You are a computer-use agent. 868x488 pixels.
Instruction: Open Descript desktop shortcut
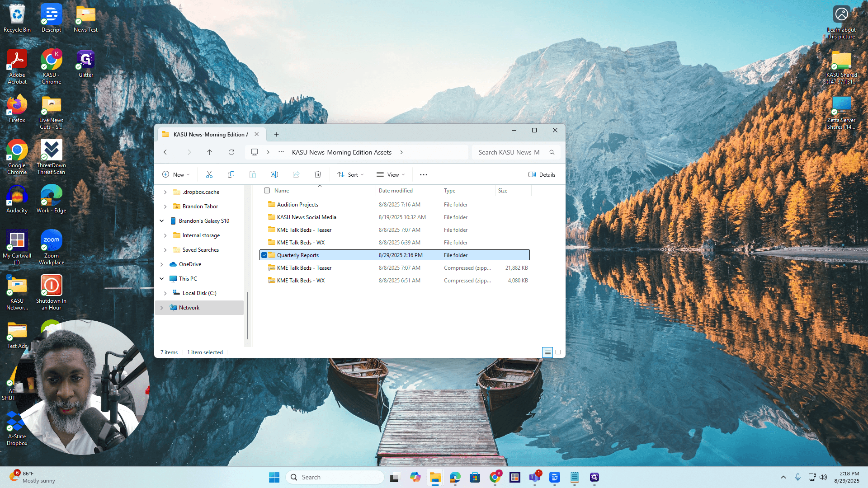[51, 18]
